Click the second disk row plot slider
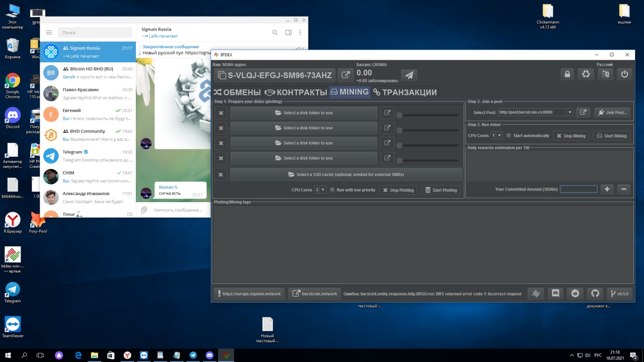 point(427,130)
